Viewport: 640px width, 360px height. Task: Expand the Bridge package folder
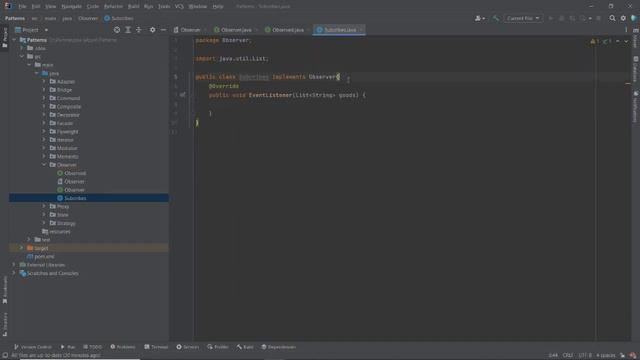[44, 90]
